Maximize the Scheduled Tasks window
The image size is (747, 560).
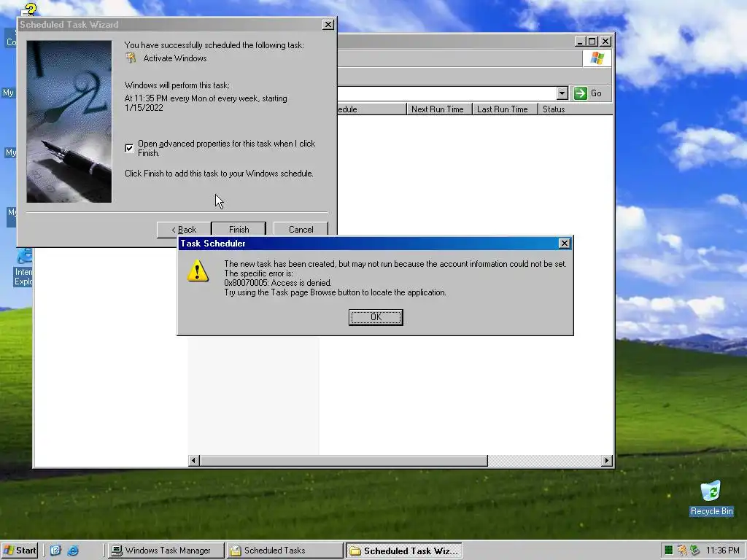[592, 42]
